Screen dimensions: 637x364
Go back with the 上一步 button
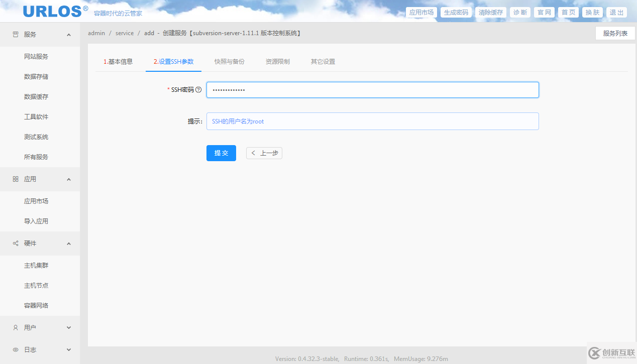[x=264, y=153]
